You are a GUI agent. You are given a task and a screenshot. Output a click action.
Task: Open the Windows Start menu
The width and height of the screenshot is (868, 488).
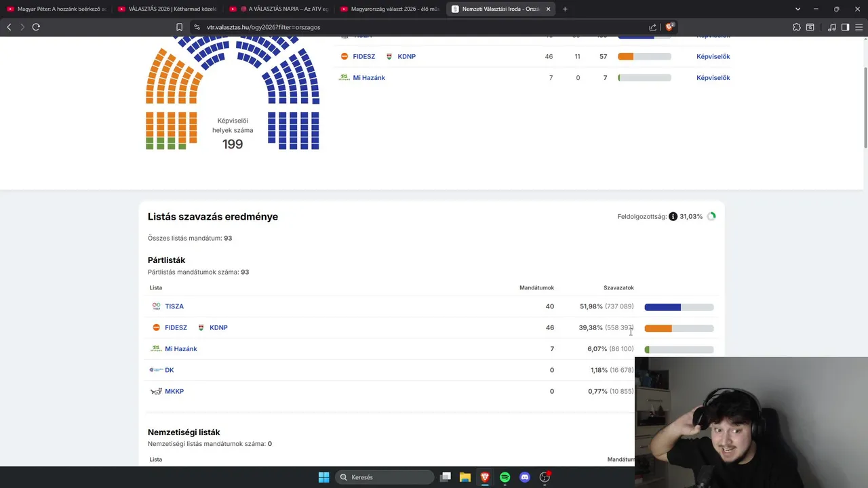point(323,477)
